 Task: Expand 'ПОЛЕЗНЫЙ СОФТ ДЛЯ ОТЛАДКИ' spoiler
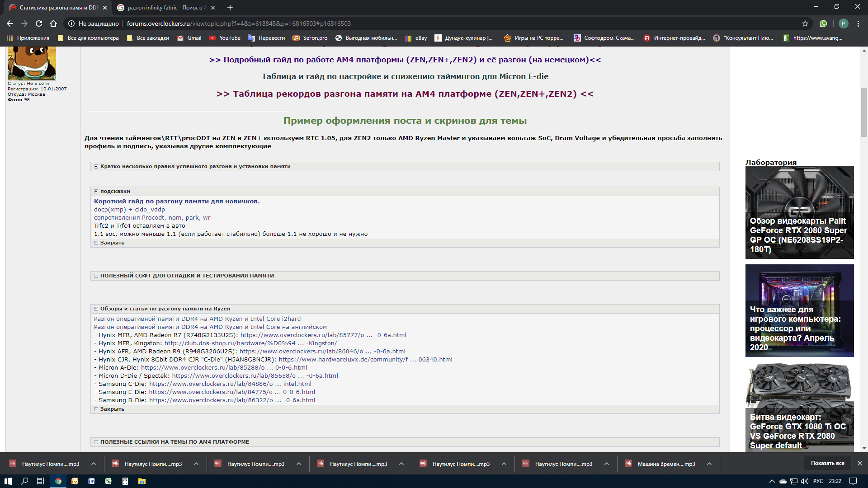pyautogui.click(x=96, y=276)
